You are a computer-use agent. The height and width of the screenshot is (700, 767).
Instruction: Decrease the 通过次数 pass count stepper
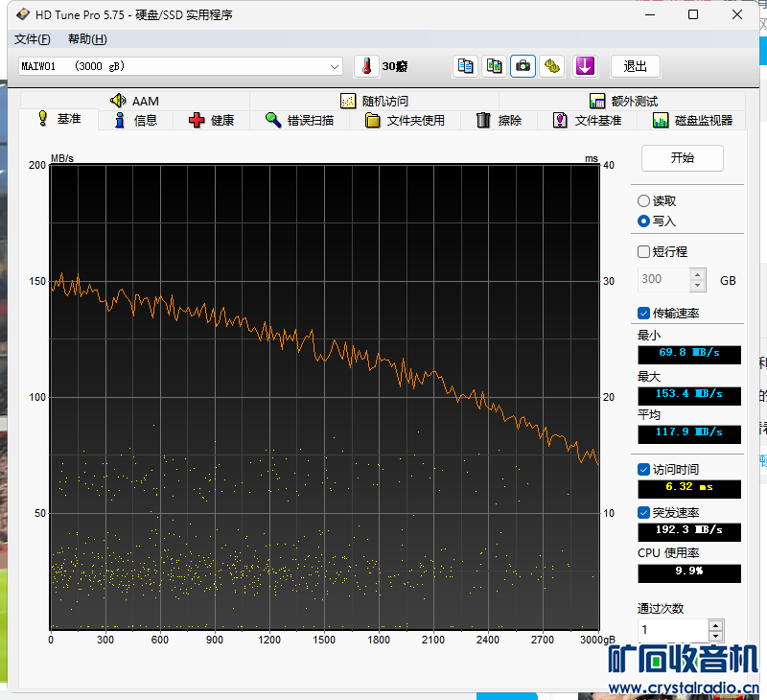point(715,637)
